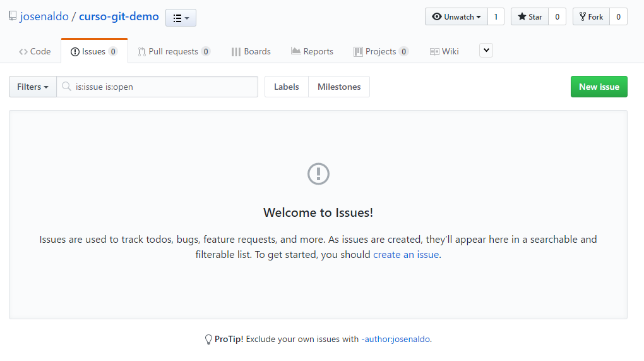Open the Pull requests tab
This screenshot has width=644, height=361.
[x=174, y=51]
